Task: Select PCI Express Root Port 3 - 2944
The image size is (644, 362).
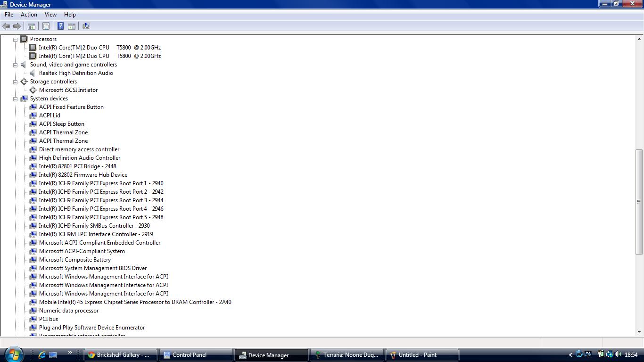Action: click(101, 200)
